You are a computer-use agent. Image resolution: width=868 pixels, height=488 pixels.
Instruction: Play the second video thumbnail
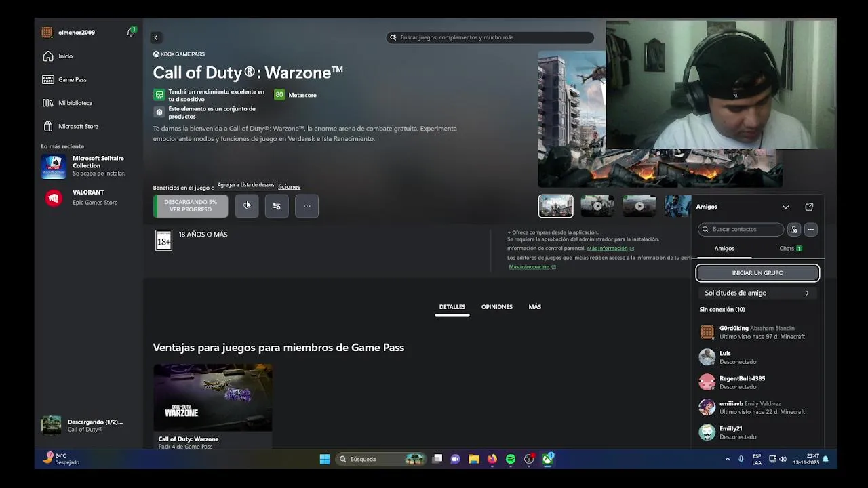[x=597, y=206]
